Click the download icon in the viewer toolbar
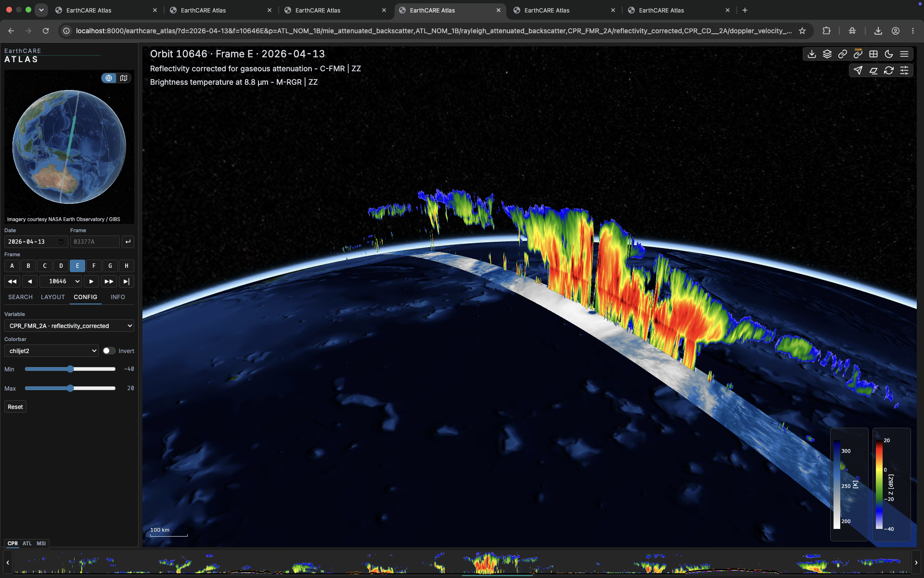The height and width of the screenshot is (578, 924). point(812,54)
